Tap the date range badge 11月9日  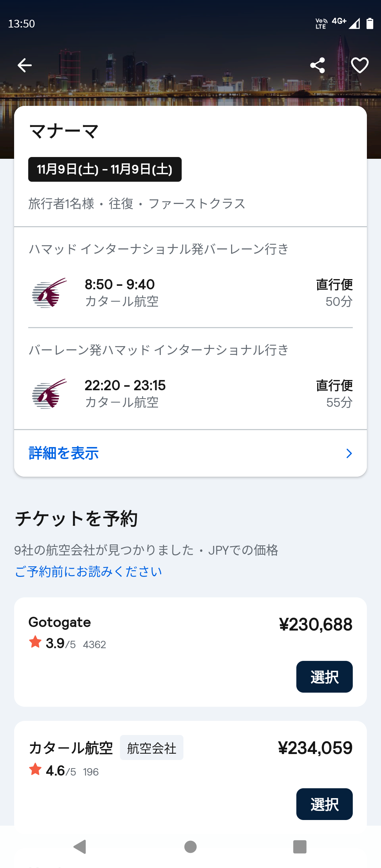pos(105,169)
